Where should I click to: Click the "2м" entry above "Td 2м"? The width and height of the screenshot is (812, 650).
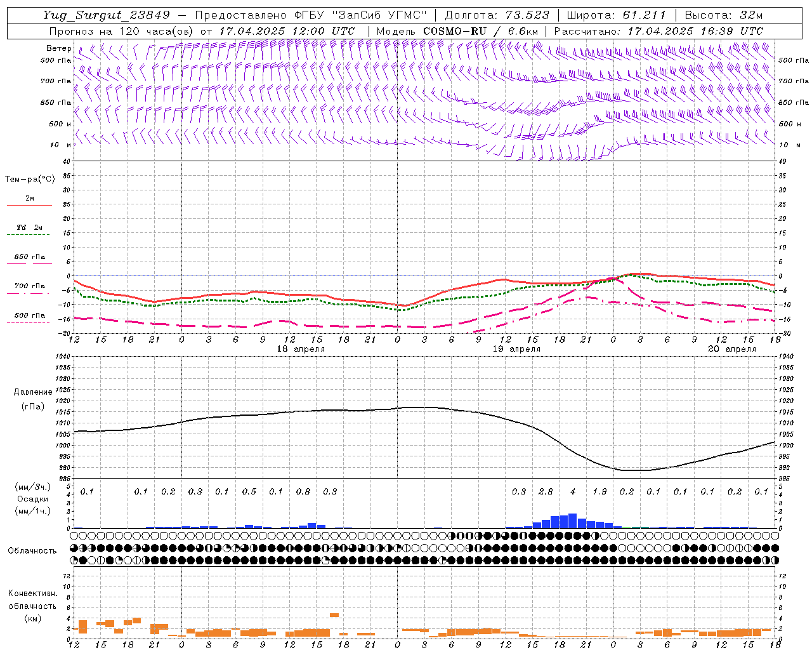coord(30,199)
